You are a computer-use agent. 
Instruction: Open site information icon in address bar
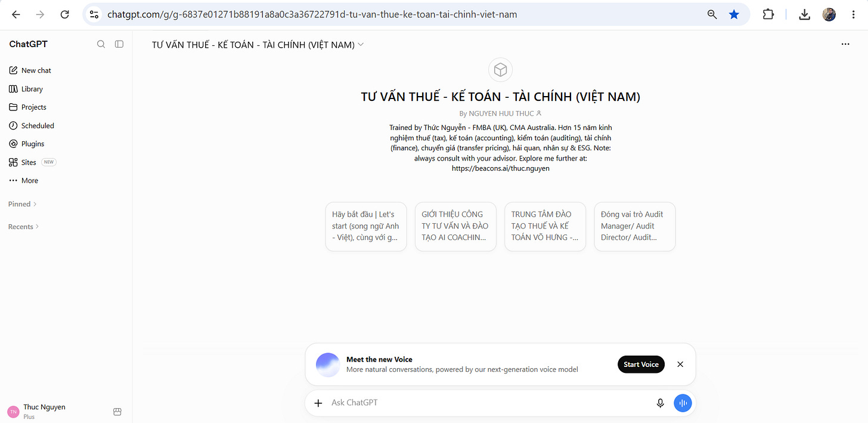coord(94,14)
